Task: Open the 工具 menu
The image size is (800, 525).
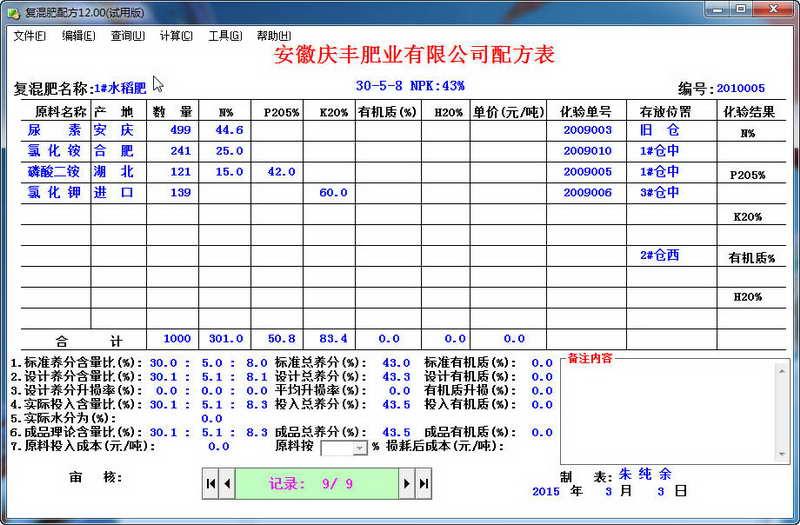Action: tap(225, 36)
